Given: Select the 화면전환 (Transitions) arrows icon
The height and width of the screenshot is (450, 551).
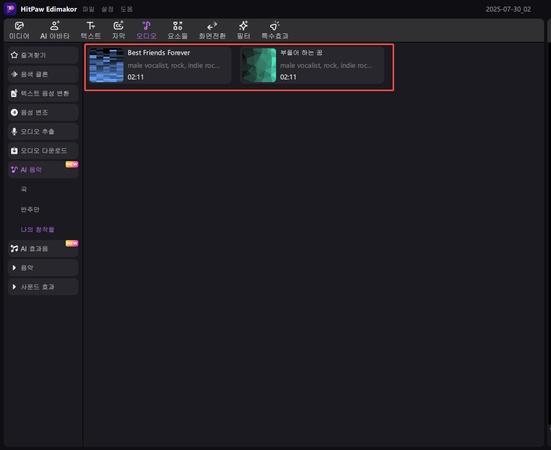Looking at the screenshot, I should 212,26.
